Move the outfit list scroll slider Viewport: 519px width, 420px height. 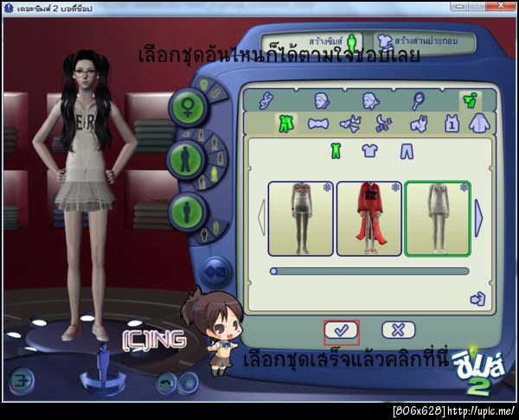(273, 271)
